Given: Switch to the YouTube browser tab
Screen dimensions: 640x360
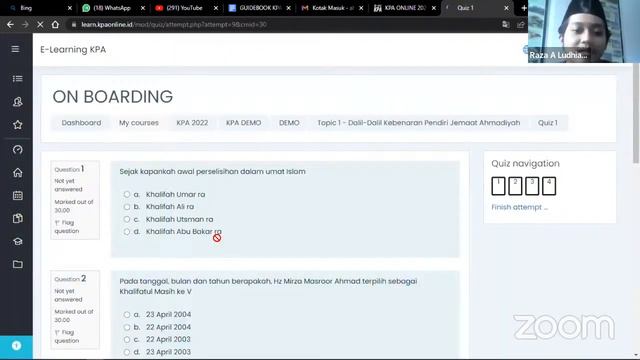Looking at the screenshot, I should point(184,8).
